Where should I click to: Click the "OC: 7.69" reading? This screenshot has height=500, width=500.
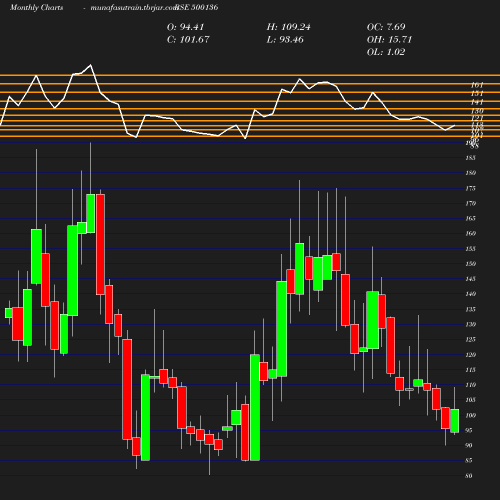point(386,27)
